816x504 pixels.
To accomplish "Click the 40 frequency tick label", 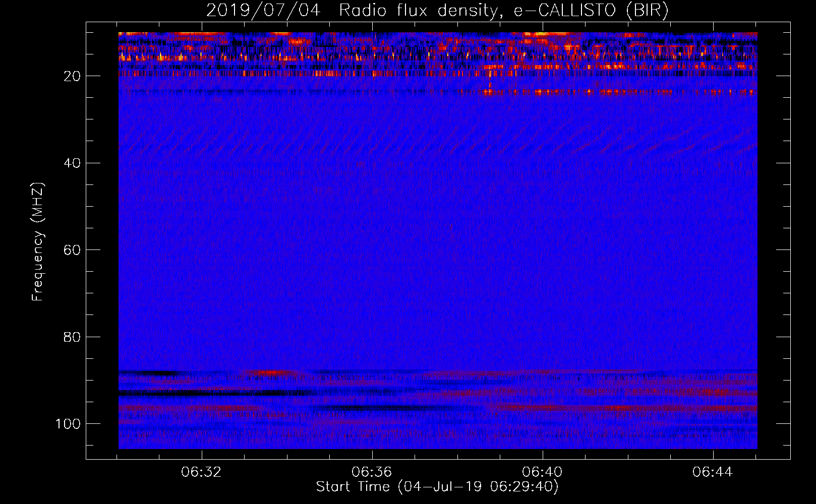I will 72,163.
